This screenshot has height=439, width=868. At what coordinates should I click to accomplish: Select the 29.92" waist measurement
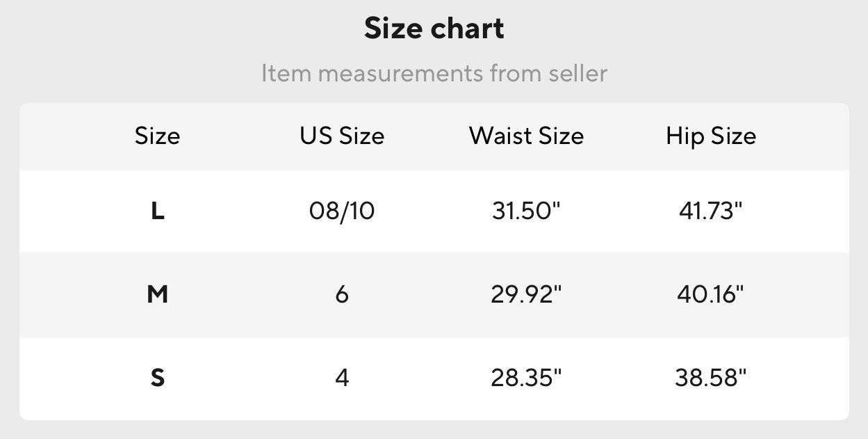click(x=526, y=294)
